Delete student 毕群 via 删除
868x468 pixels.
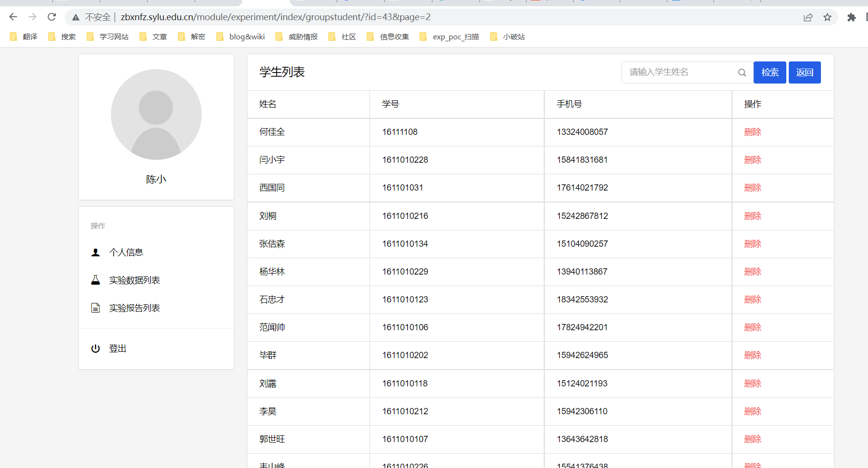[753, 355]
